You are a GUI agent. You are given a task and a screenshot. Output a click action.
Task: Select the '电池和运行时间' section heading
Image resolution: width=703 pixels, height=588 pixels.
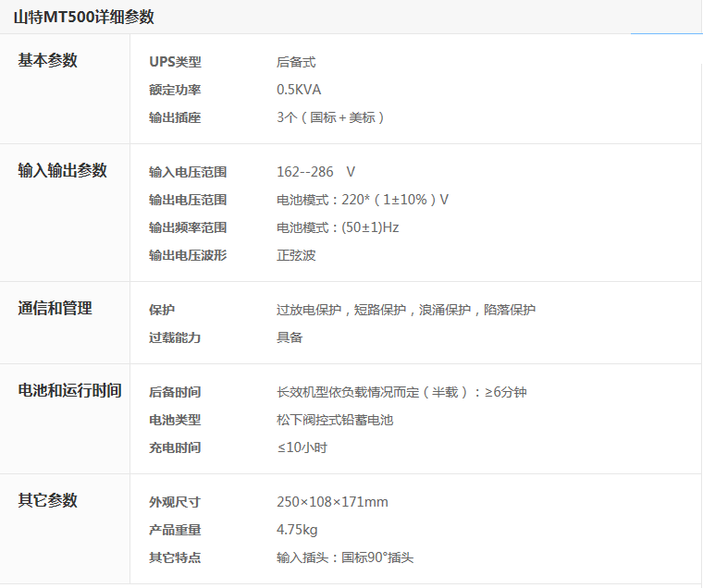pyautogui.click(x=69, y=390)
